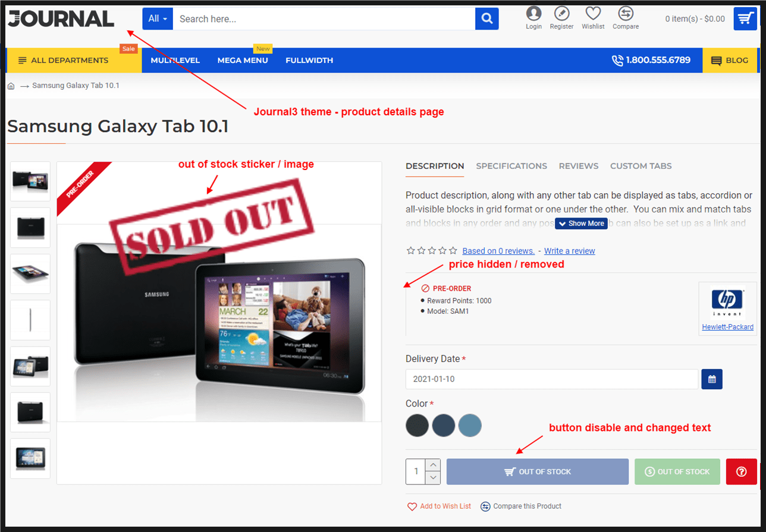Expand the All search category dropdown
This screenshot has height=532, width=766.
pos(158,19)
